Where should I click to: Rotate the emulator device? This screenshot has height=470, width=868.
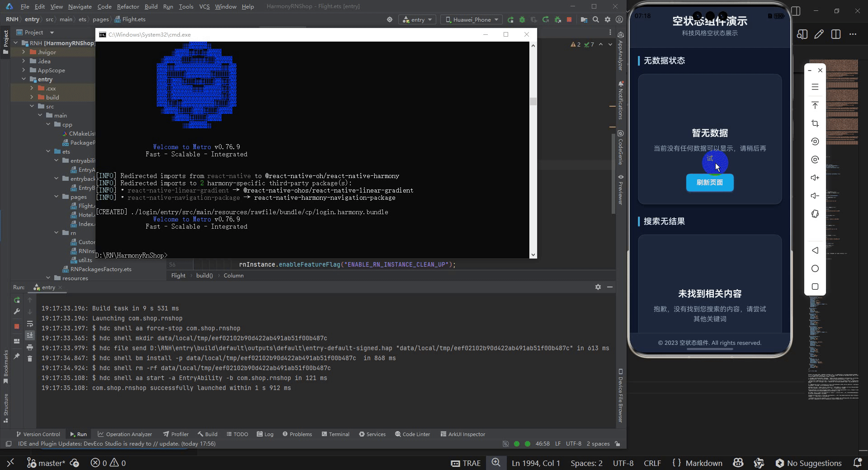point(815,214)
